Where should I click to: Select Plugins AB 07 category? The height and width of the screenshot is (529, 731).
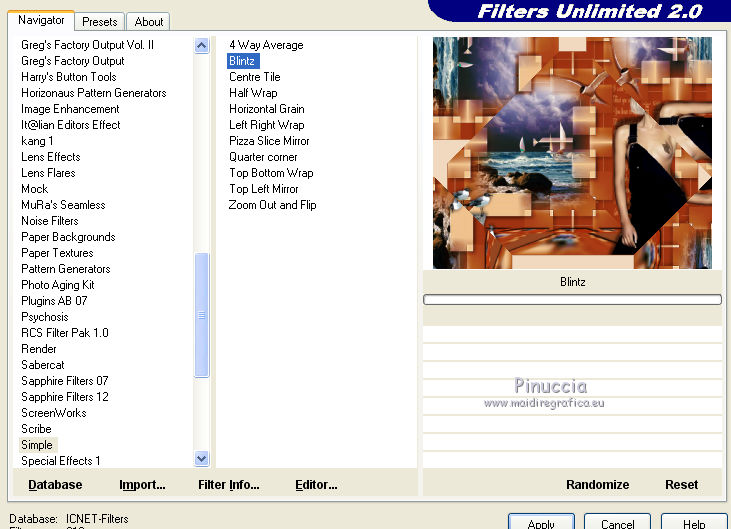[54, 301]
